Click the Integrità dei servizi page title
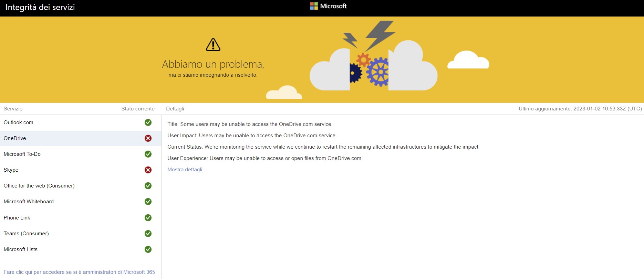The image size is (644, 279). (40, 7)
